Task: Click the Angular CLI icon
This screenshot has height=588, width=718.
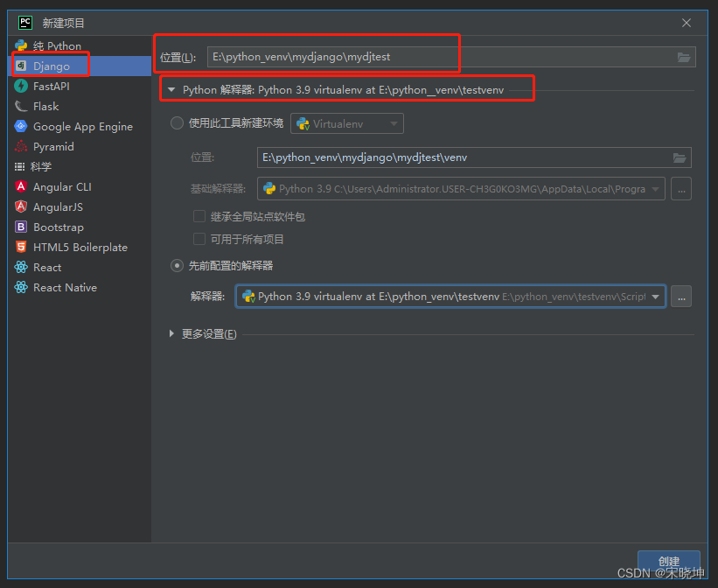Action: pos(21,186)
